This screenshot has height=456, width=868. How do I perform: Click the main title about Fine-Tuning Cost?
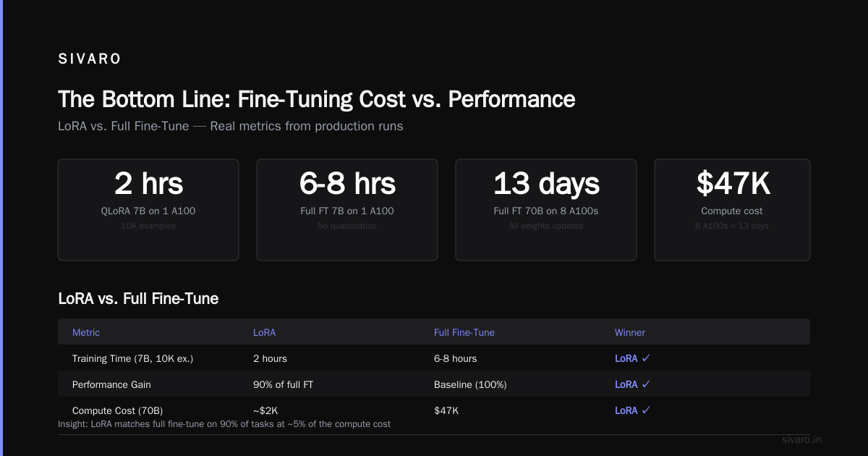pos(317,99)
